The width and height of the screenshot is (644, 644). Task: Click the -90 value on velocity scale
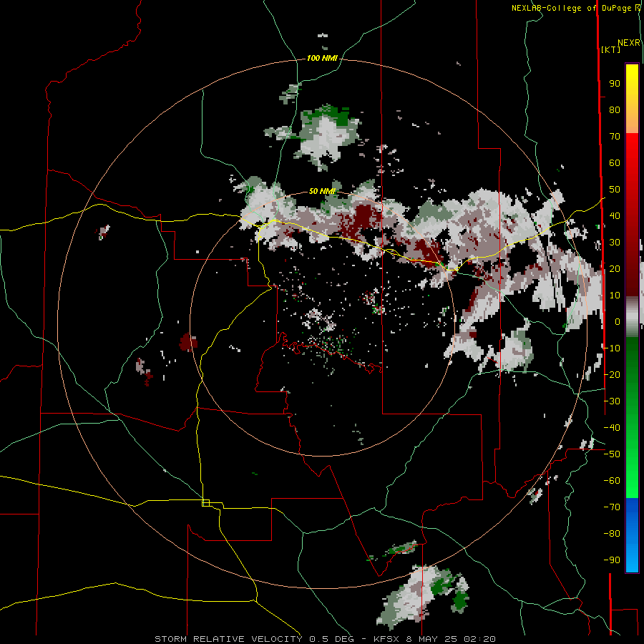click(x=612, y=560)
